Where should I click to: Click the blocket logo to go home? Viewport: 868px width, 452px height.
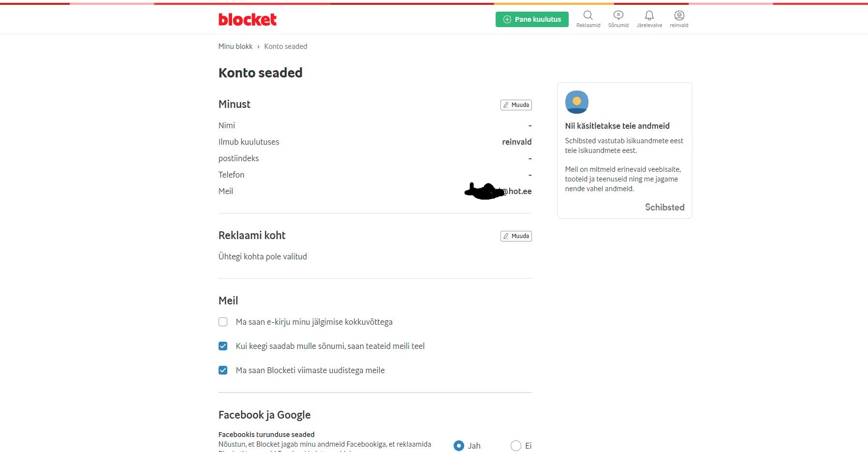click(x=247, y=20)
